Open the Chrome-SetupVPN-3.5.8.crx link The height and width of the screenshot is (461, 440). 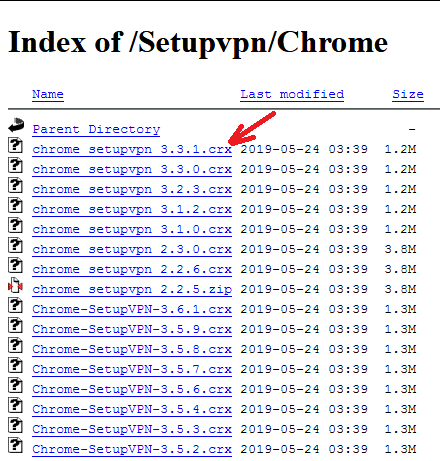[x=132, y=350]
